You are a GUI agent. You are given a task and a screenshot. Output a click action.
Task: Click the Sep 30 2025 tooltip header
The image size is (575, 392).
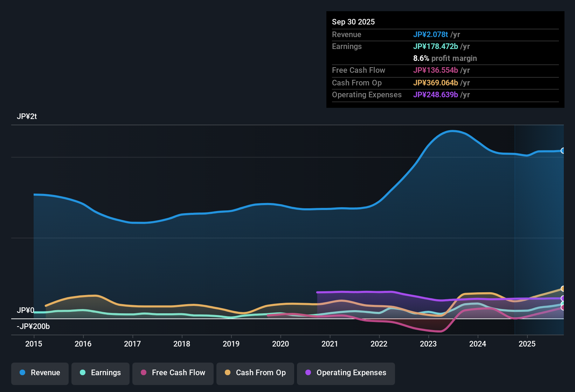pyautogui.click(x=353, y=22)
